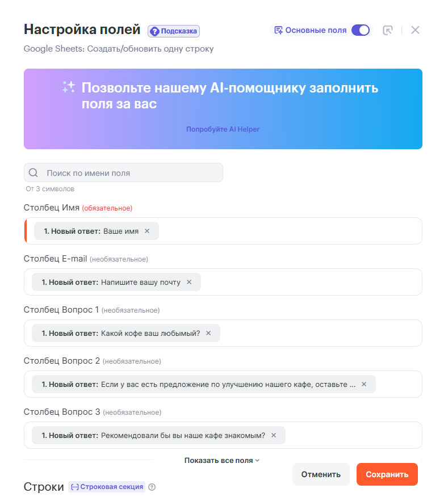Click the AI sparkles icon in banner

[69, 87]
